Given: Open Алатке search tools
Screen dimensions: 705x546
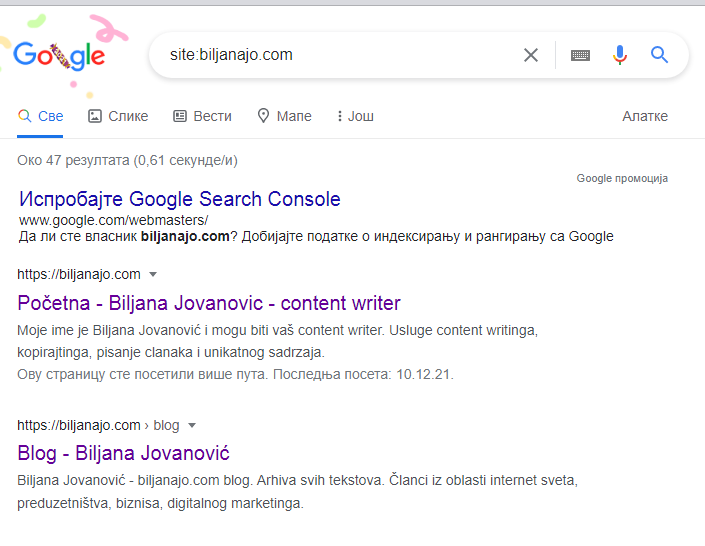Looking at the screenshot, I should [x=645, y=116].
